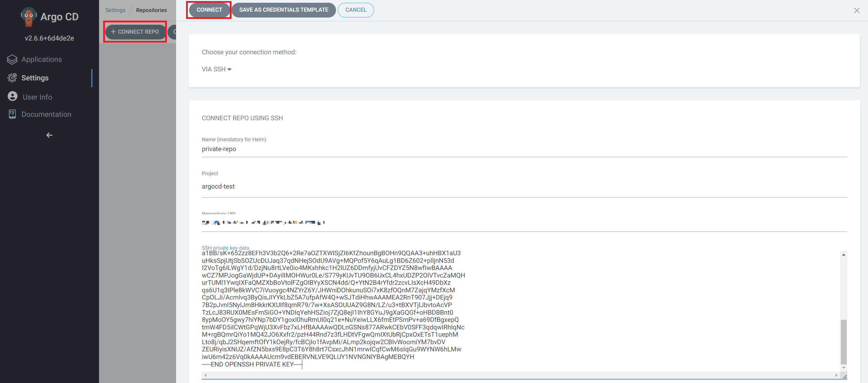Click the Applications layers icon
This screenshot has width=868, height=383.
click(12, 59)
